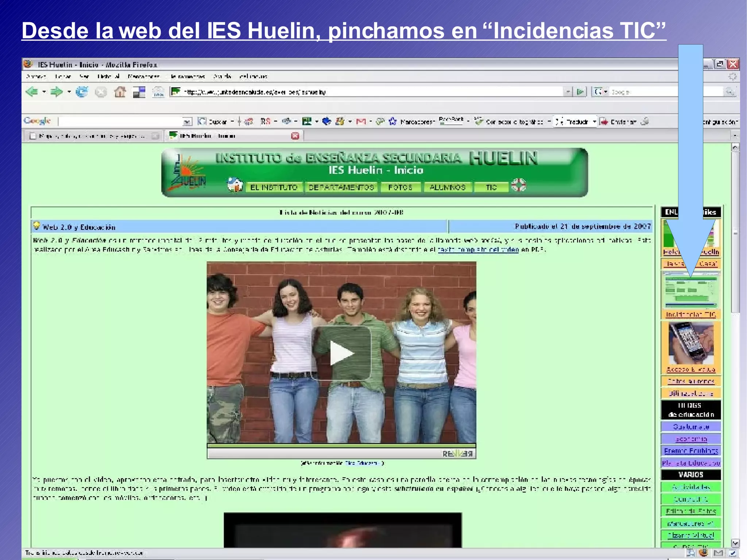Open the search engine selector dropdown
Viewport: 747px width, 560px height.
point(600,92)
